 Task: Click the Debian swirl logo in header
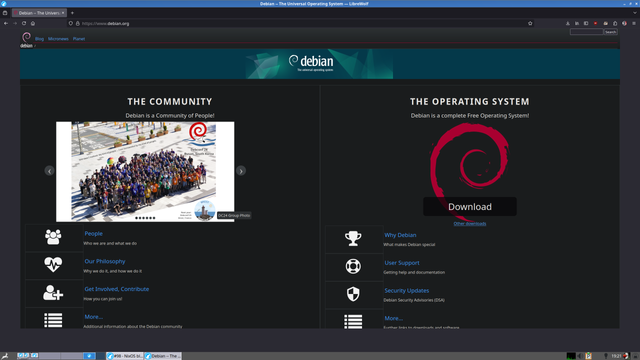point(26,38)
